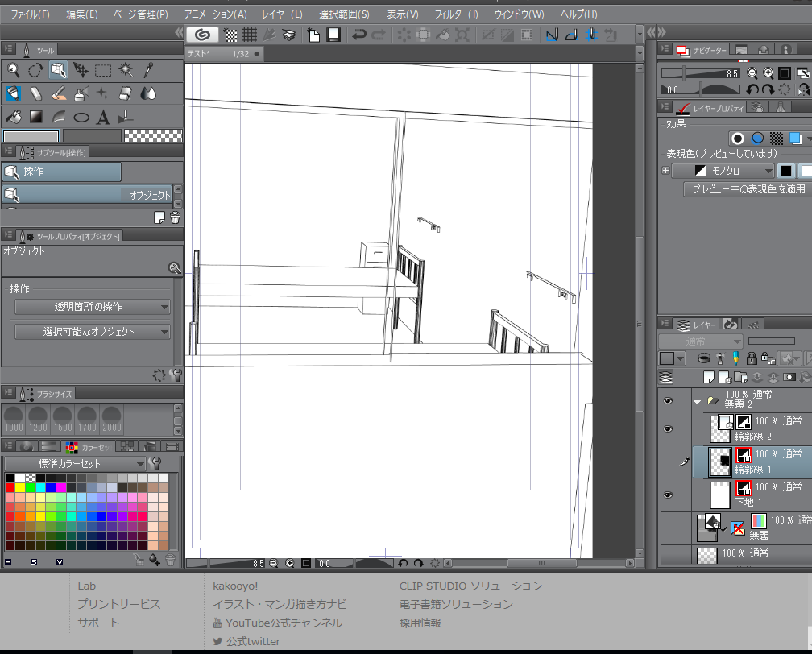Open CLIP STUDIO spiral icon
The width and height of the screenshot is (812, 654).
click(x=202, y=35)
